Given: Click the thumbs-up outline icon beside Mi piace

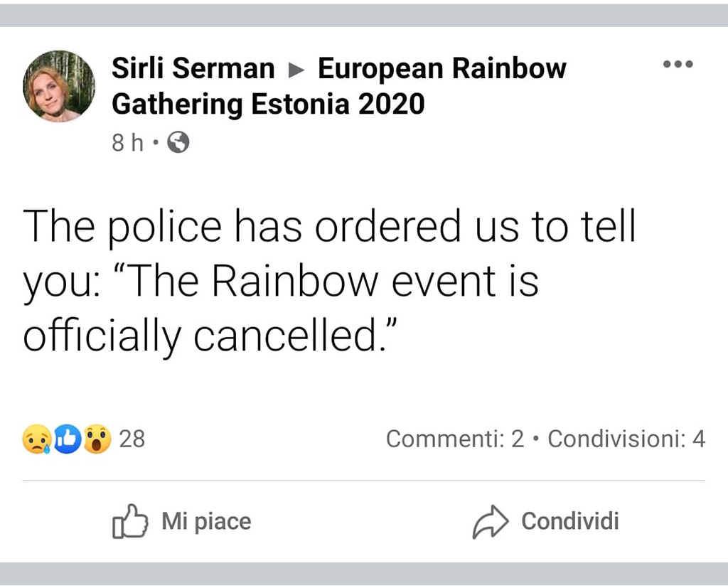Looking at the screenshot, I should tap(129, 523).
